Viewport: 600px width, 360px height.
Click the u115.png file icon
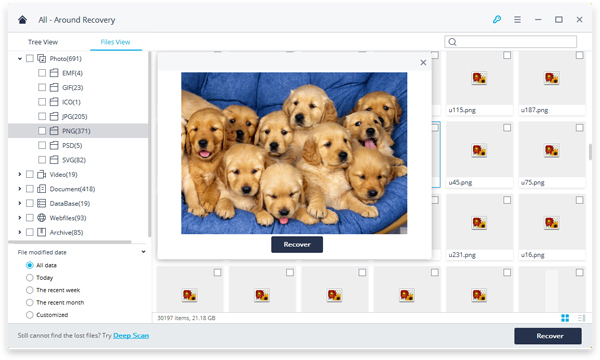479,78
